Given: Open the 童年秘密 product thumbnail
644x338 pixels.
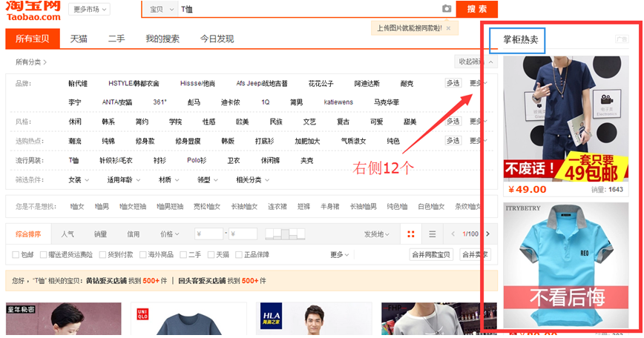Looking at the screenshot, I should coord(64,319).
